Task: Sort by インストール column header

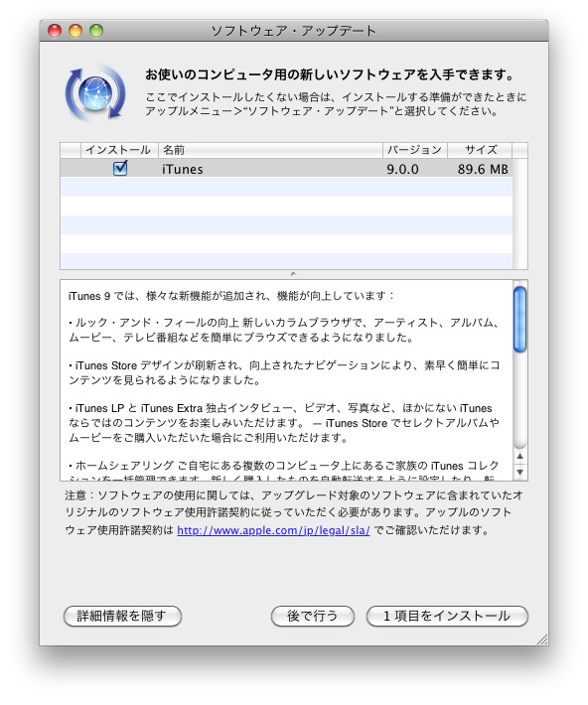Action: (x=119, y=150)
